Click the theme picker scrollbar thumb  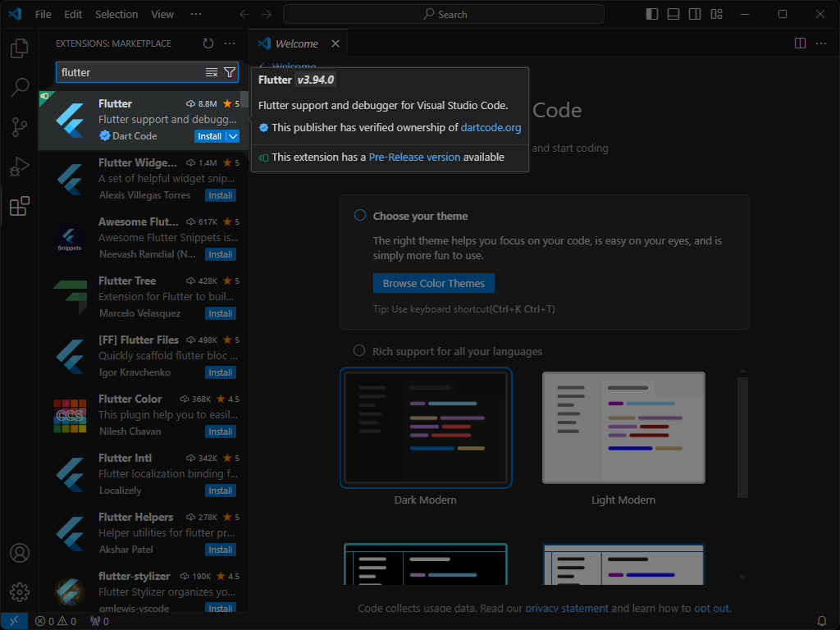(742, 438)
